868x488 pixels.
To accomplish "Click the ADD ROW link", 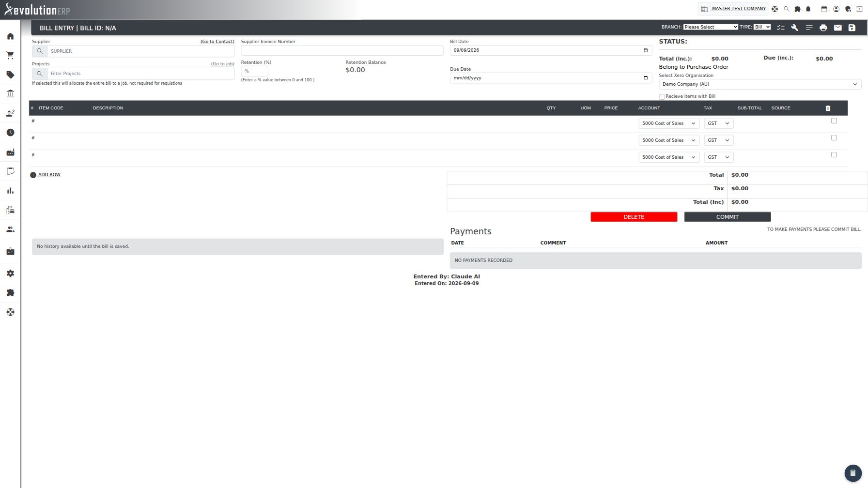I will point(49,175).
